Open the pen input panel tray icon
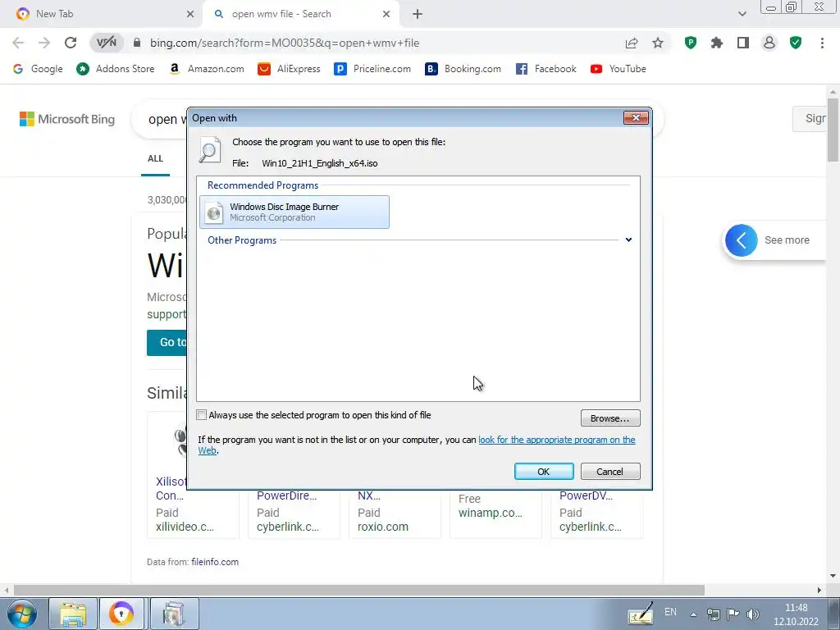 (641, 614)
